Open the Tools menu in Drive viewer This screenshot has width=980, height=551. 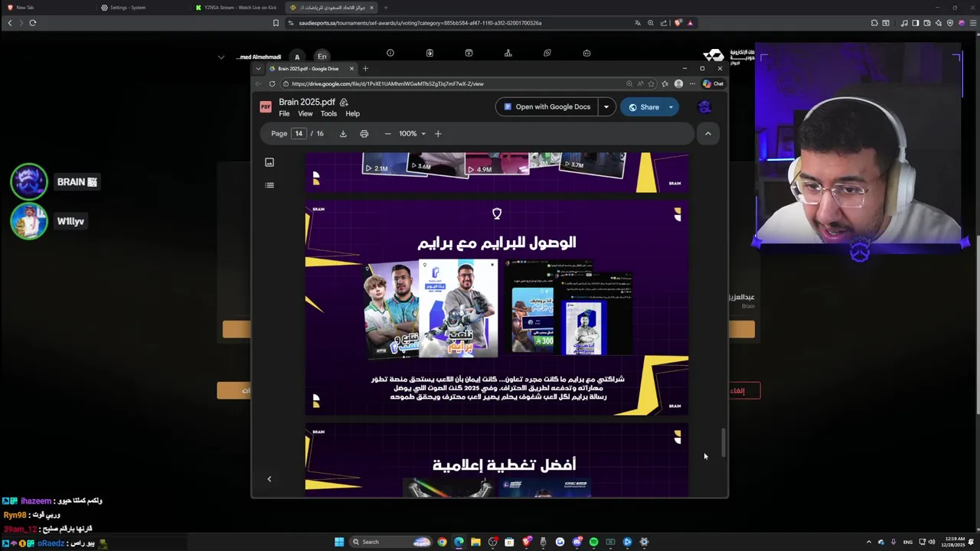328,114
